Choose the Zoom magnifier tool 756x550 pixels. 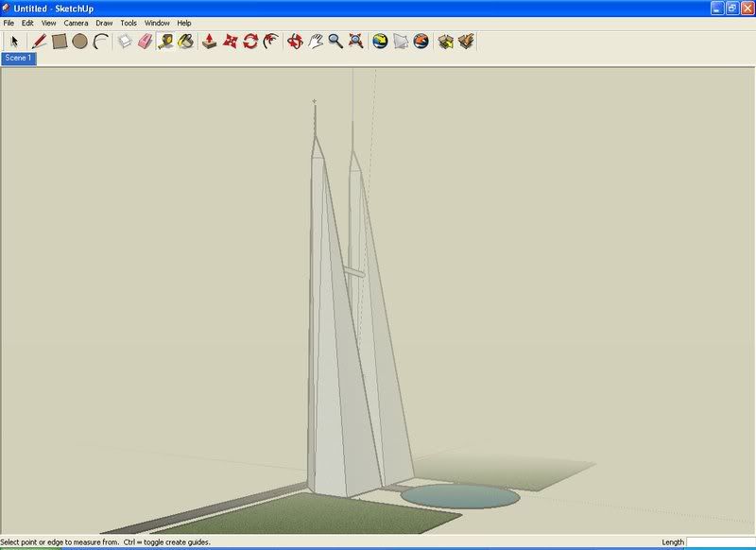pyautogui.click(x=335, y=42)
